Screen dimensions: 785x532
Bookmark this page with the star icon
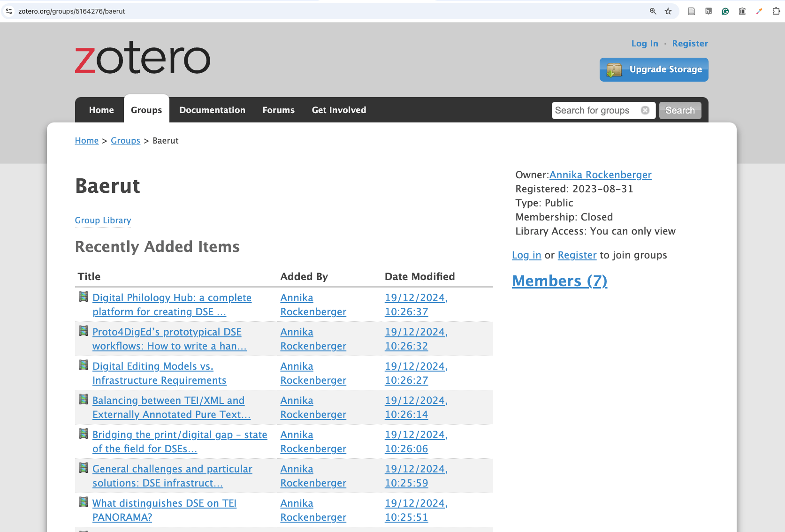tap(668, 11)
